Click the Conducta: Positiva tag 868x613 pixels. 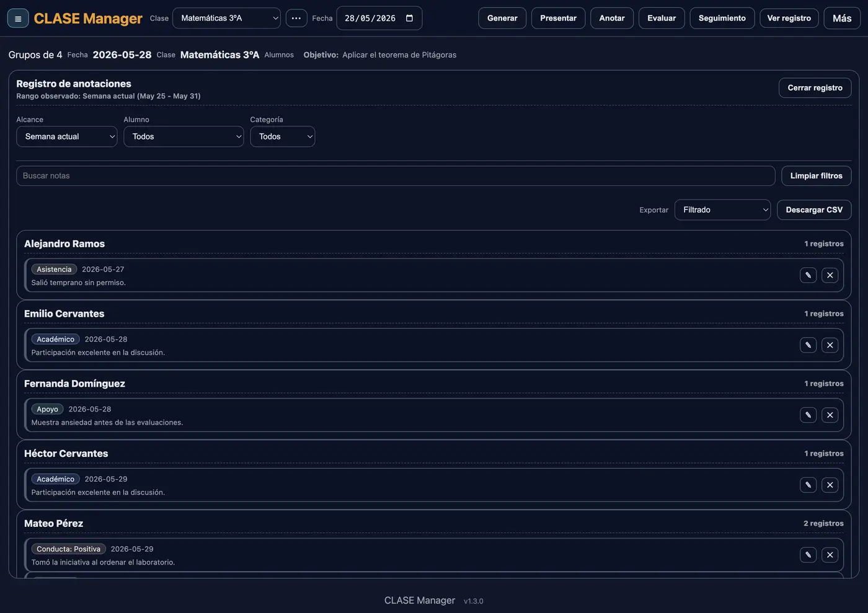[x=68, y=549]
